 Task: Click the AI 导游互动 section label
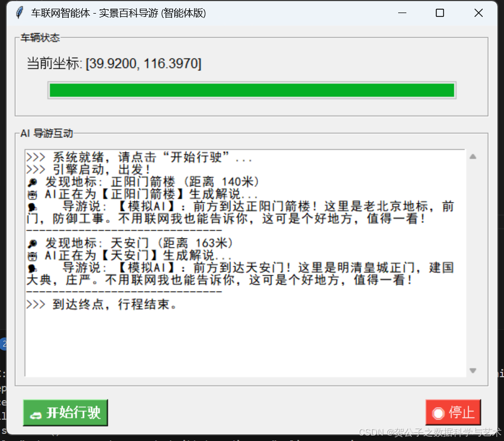[x=46, y=133]
